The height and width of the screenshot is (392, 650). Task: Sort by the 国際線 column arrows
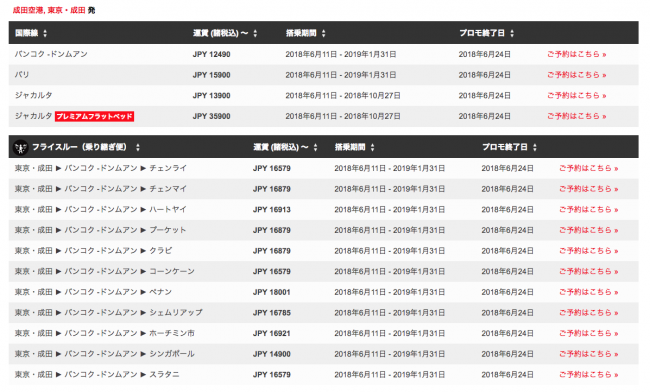[45, 33]
